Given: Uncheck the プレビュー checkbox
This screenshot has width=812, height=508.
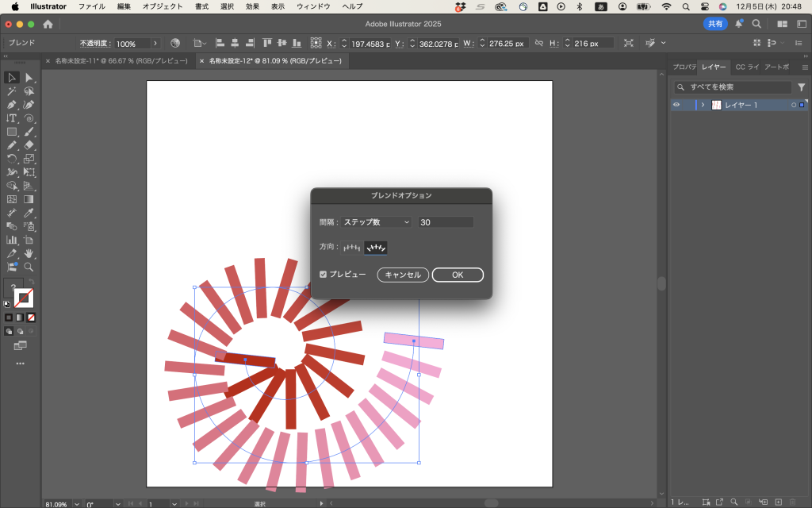Looking at the screenshot, I should point(323,275).
